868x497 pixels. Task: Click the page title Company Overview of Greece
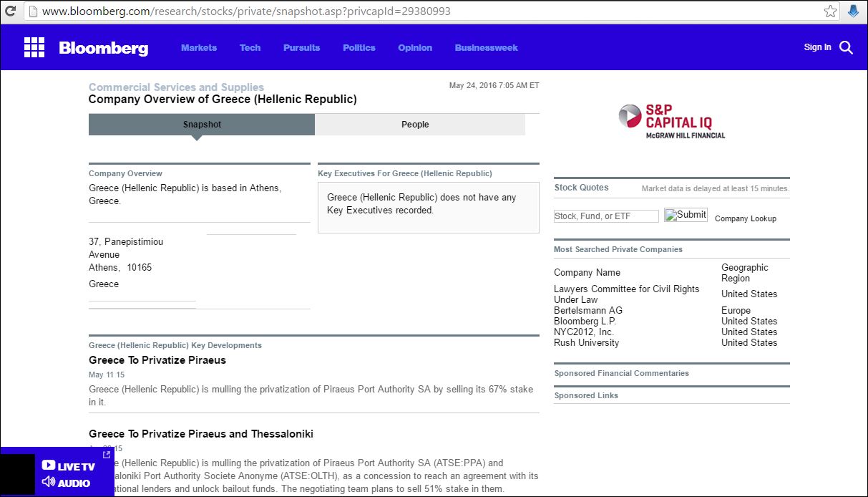[x=223, y=100]
